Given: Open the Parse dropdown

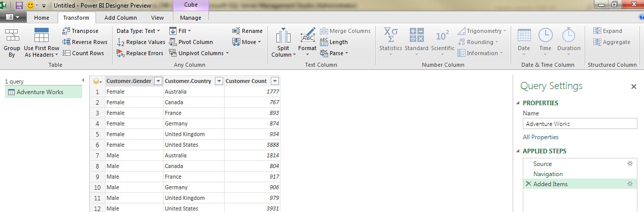Looking at the screenshot, I should [x=335, y=53].
